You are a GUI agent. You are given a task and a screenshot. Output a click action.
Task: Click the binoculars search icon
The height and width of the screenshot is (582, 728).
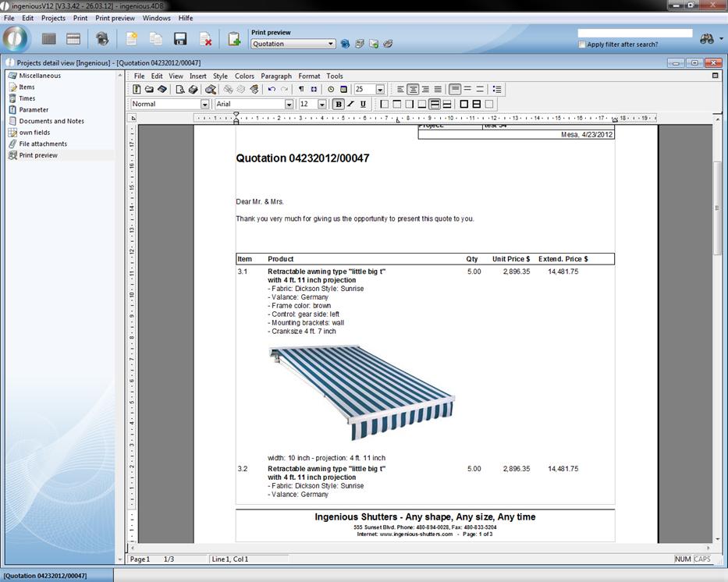[x=707, y=39]
